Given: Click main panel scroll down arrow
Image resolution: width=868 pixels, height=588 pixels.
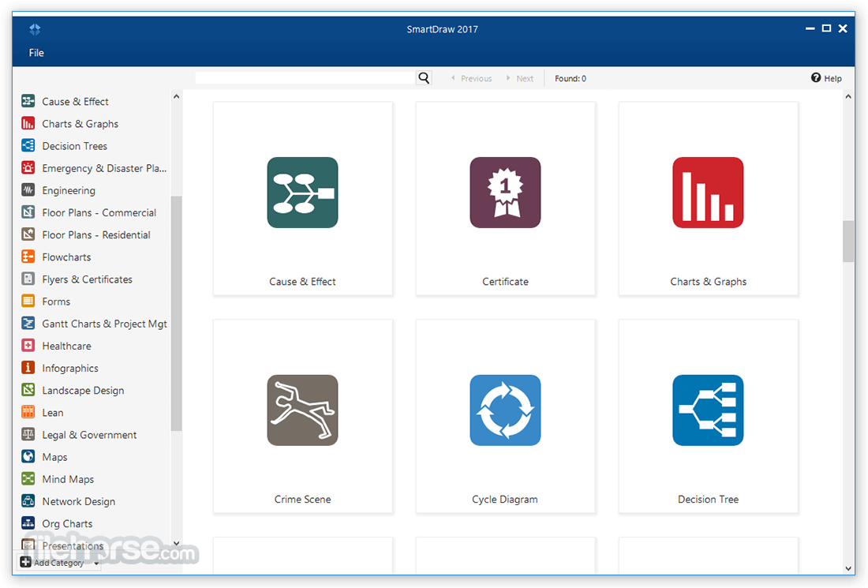Looking at the screenshot, I should point(848,568).
